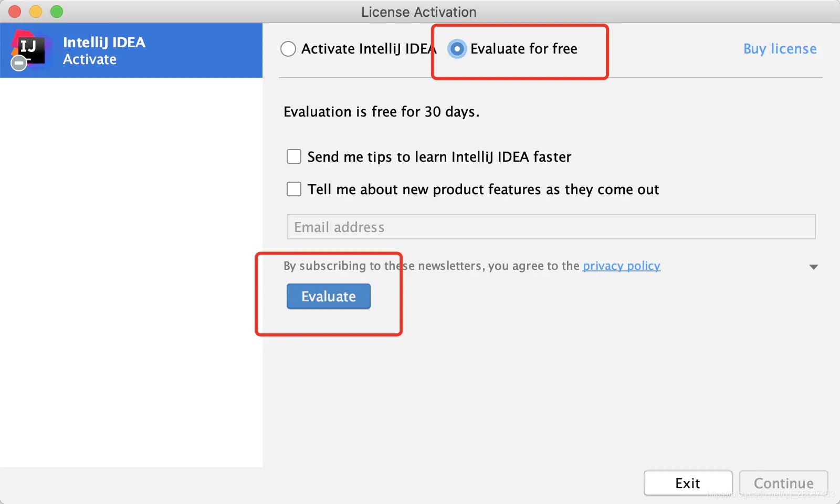Select the IntelliJ IDEA Activate sidebar entry
This screenshot has height=504, width=840.
tap(131, 50)
